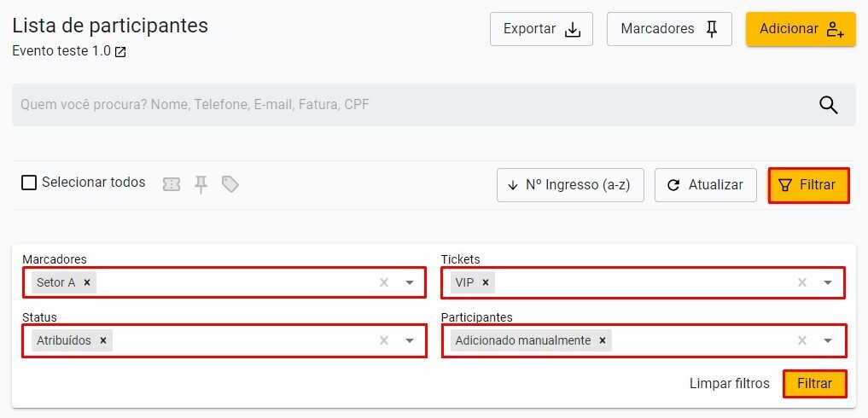The height and width of the screenshot is (418, 868).
Task: Open the Nº Ingresso (a-z) sort button
Action: coord(569,185)
